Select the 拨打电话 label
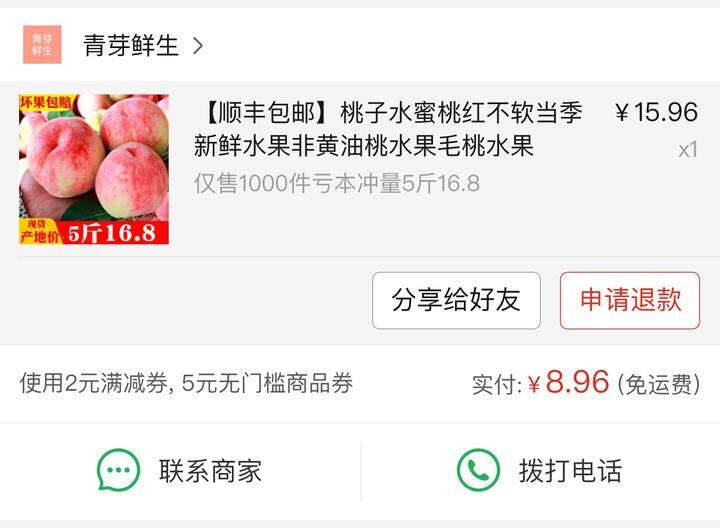Image resolution: width=720 pixels, height=528 pixels. click(x=570, y=471)
